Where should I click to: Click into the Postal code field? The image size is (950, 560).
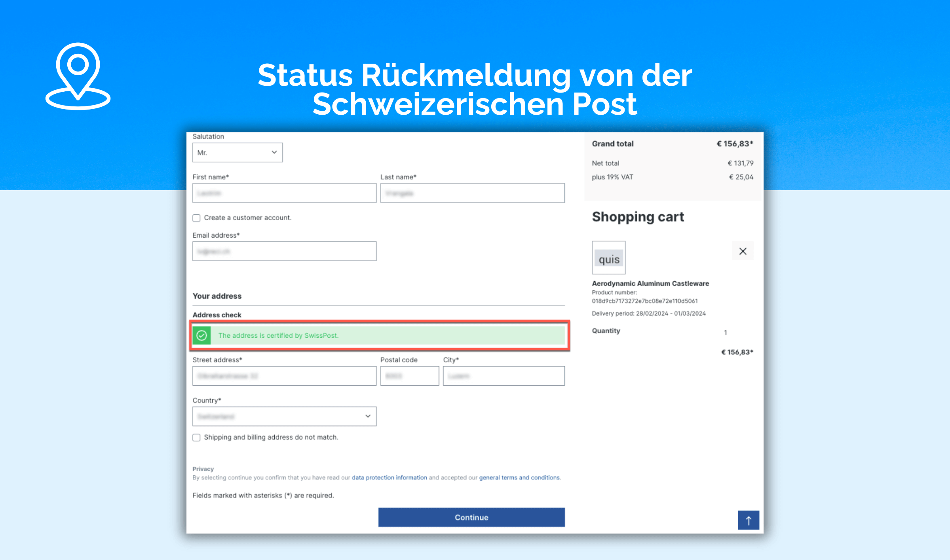pos(410,376)
